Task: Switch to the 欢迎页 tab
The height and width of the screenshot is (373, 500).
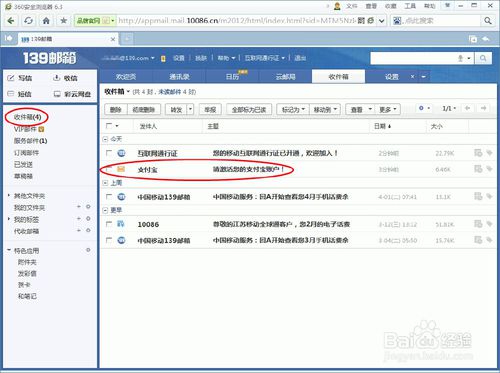Action: point(126,77)
